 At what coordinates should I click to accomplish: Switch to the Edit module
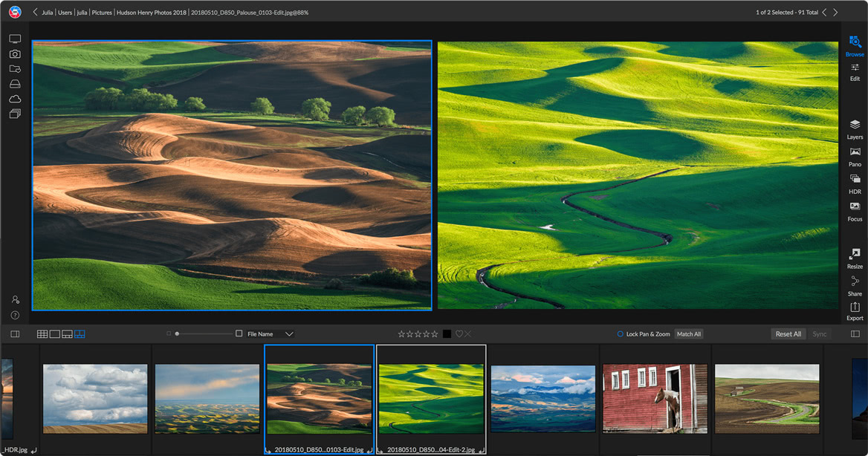(x=855, y=72)
